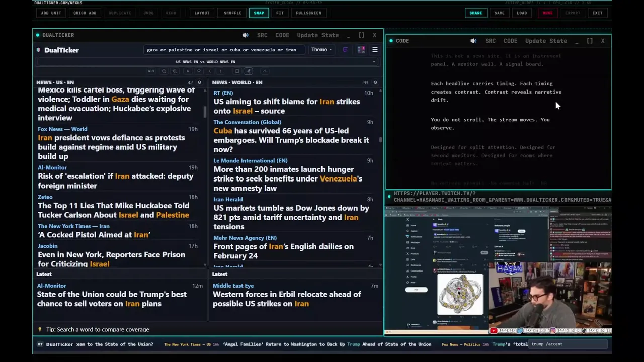This screenshot has width=644, height=362.
Task: Expand the US NEWS EN vs WORLD NEWS EN selector
Action: point(207,62)
